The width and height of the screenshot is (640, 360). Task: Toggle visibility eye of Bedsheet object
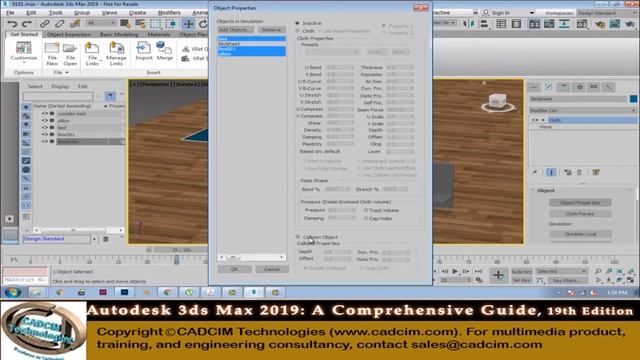point(45,142)
